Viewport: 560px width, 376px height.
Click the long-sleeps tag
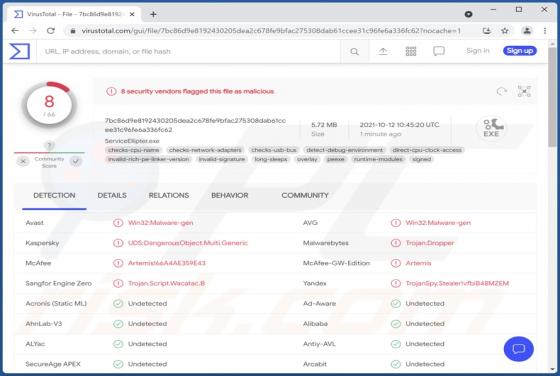click(271, 159)
